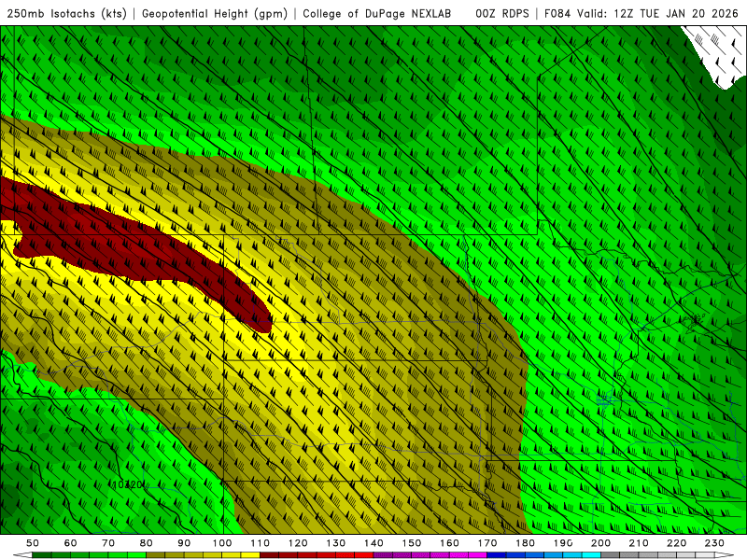
Task: Click the colorbar value 190
Action: tap(563, 543)
